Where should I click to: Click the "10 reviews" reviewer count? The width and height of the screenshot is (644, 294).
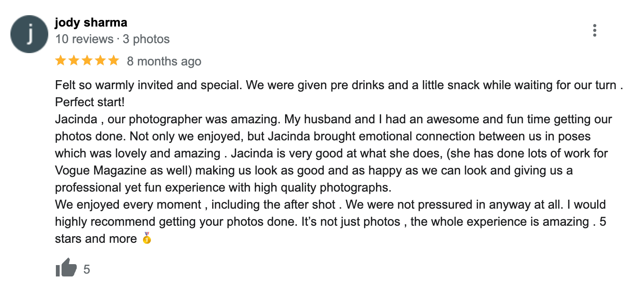pyautogui.click(x=84, y=39)
